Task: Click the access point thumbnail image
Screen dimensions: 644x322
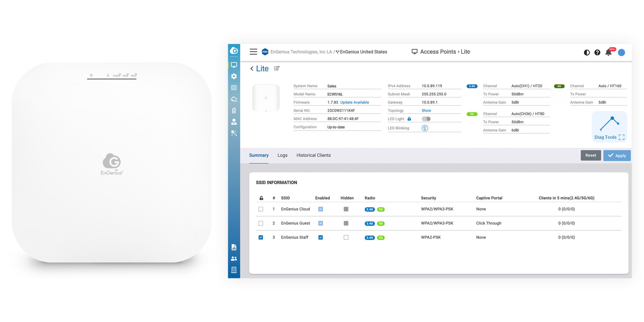Action: [266, 98]
